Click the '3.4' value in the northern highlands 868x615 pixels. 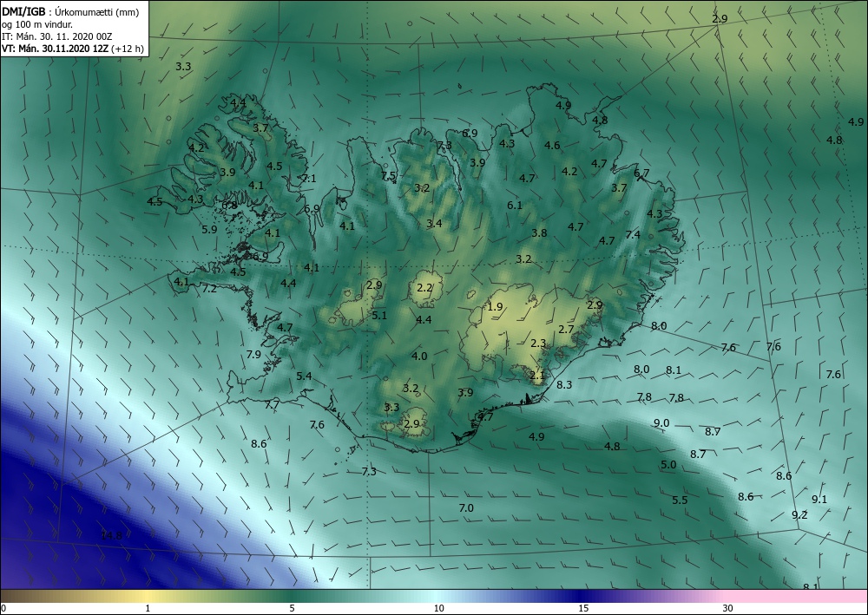pyautogui.click(x=434, y=224)
